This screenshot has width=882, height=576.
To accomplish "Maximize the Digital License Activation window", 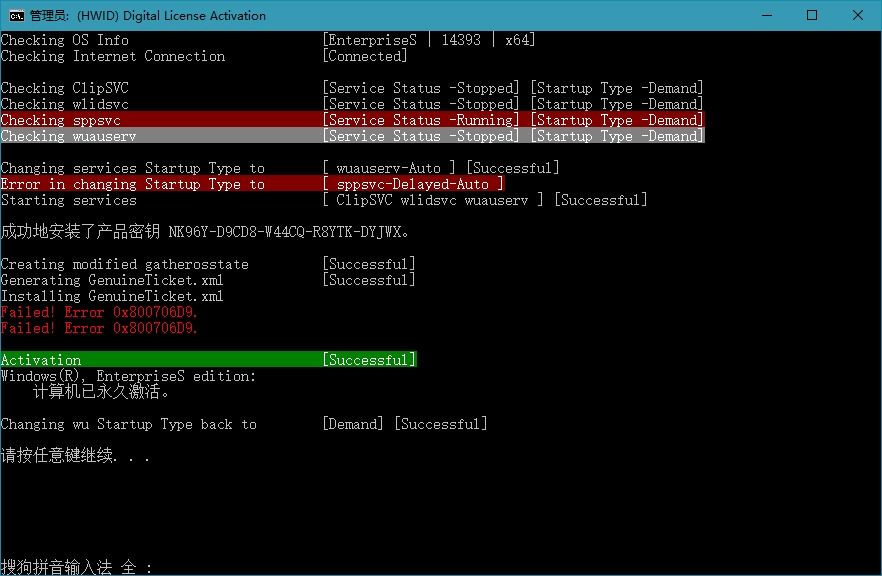I will 812,15.
